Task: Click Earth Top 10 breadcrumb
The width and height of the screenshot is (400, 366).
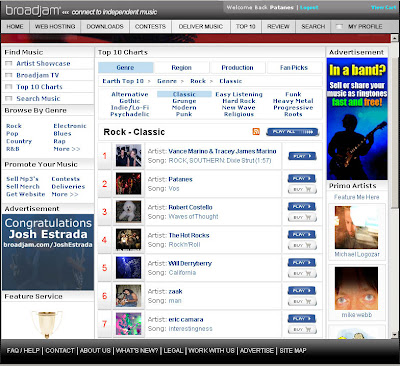Action: click(x=123, y=81)
